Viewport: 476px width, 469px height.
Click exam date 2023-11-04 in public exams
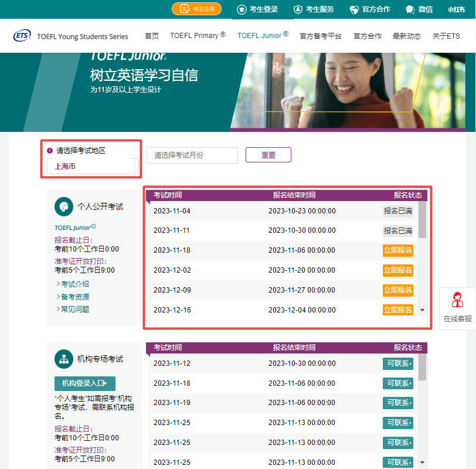172,211
